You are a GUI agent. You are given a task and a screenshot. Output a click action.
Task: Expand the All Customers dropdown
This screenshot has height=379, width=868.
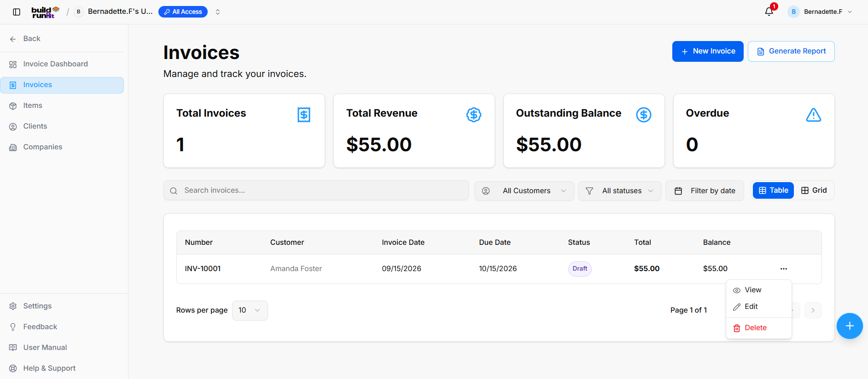pyautogui.click(x=524, y=191)
